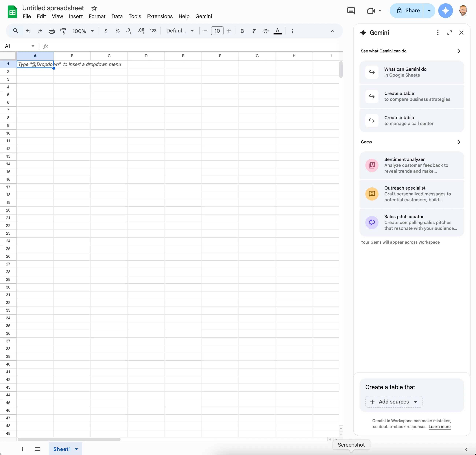Open the Extensions menu
Screen dimensions: 476x455
[x=160, y=16]
